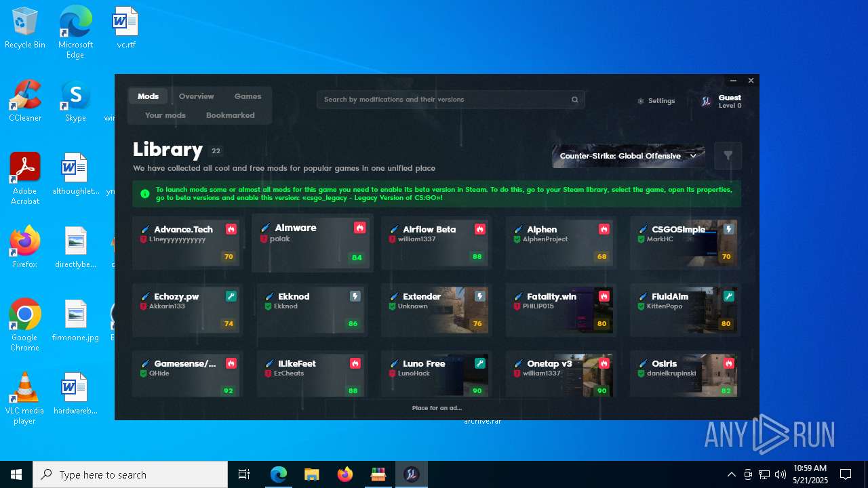
Task: Open the Onetap v3 mod title
Action: [x=549, y=364]
